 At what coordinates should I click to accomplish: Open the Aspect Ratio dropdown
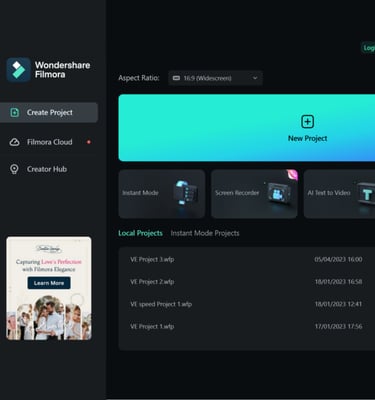pos(215,78)
